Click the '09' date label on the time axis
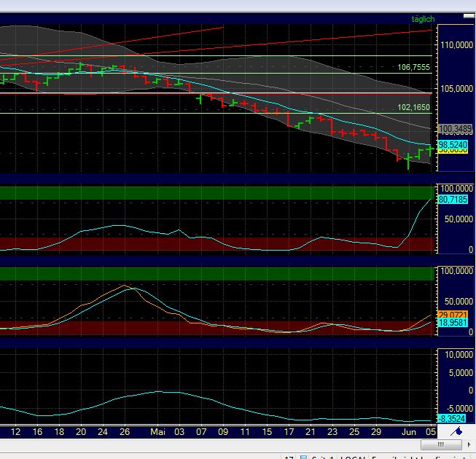The height and width of the screenshot is (459, 476). (x=223, y=431)
